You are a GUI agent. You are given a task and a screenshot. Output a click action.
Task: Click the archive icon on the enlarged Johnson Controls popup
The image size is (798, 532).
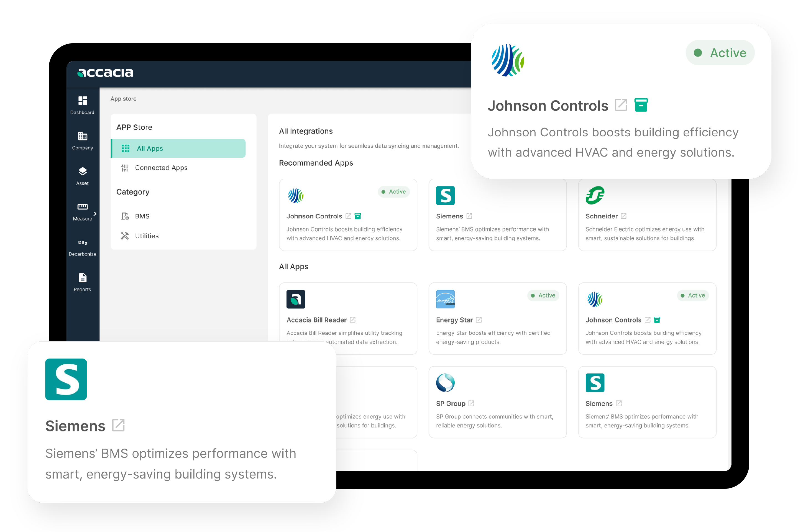[x=641, y=105]
